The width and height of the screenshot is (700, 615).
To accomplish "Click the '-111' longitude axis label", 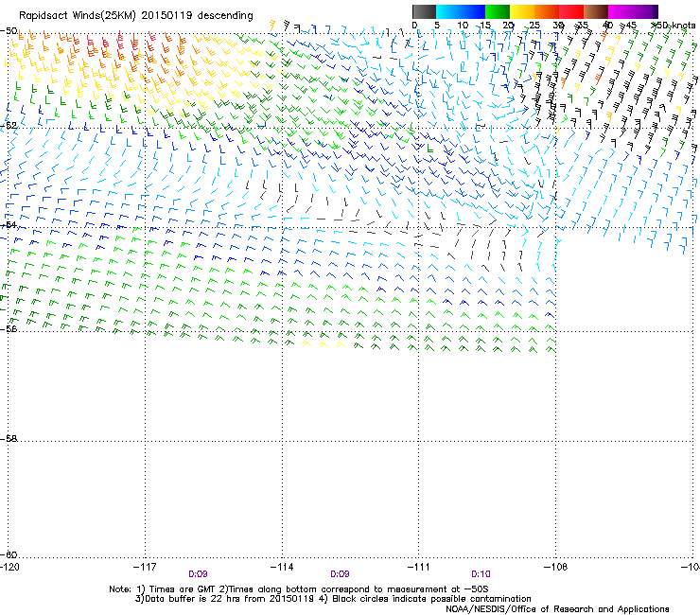I will click(x=419, y=567).
